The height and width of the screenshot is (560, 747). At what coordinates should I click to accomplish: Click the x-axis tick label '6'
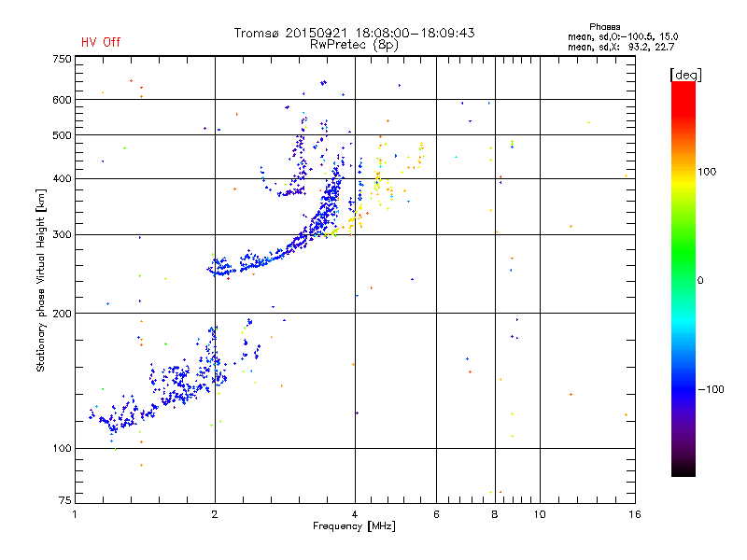pyautogui.click(x=436, y=514)
